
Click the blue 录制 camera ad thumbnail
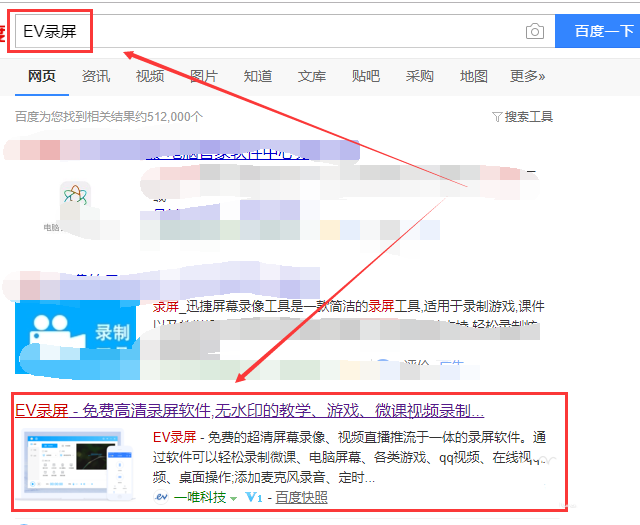point(78,339)
